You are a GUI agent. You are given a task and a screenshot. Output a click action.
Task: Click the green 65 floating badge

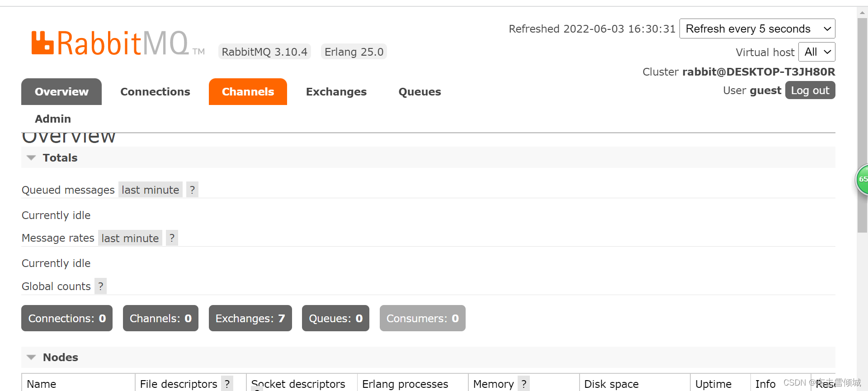862,179
